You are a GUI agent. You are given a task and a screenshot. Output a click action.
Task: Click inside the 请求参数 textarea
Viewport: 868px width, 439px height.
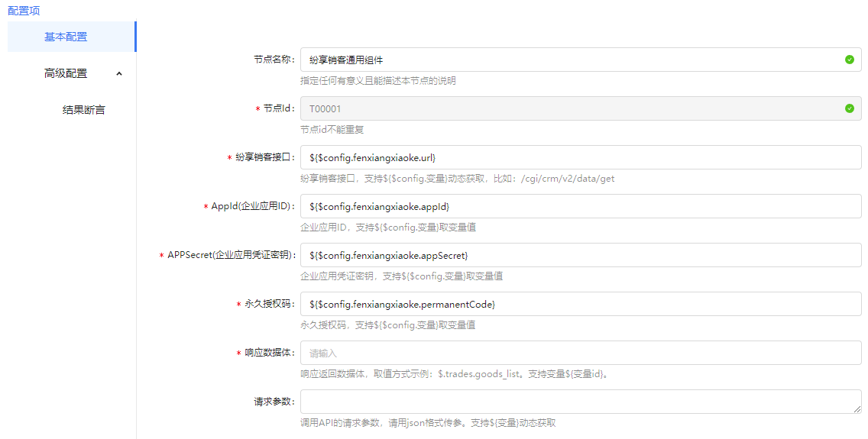click(581, 402)
